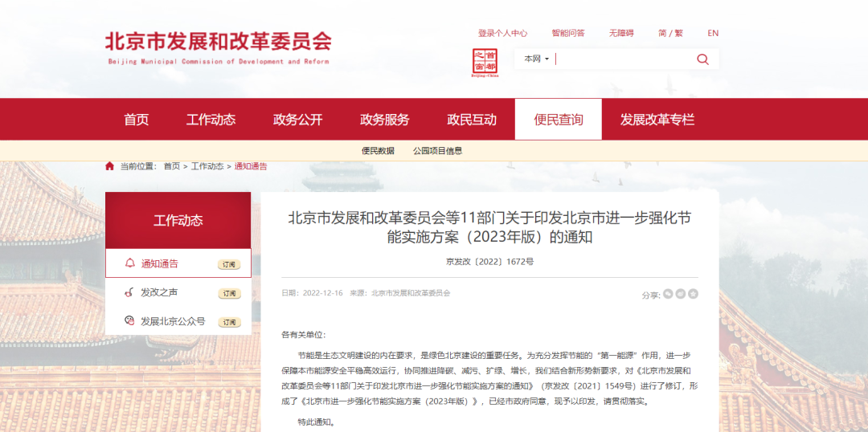Click the 发改之声 sidebar icon
This screenshot has width=868, height=432.
(x=129, y=292)
